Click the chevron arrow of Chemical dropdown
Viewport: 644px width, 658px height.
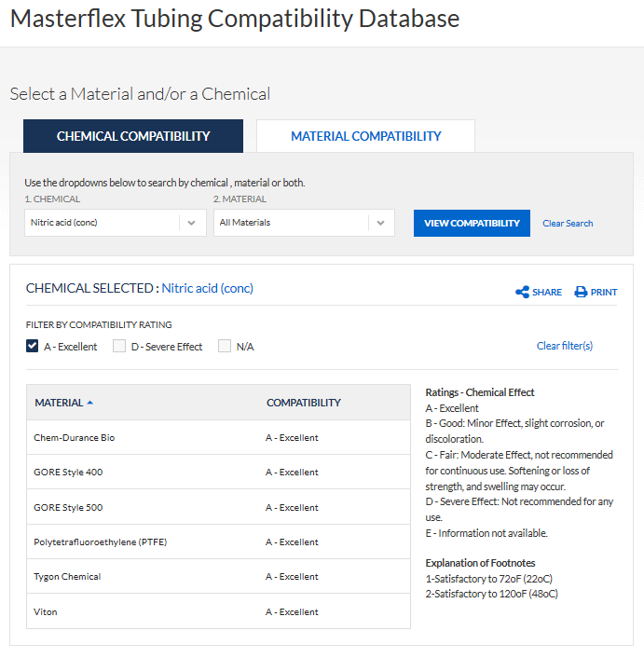click(191, 223)
